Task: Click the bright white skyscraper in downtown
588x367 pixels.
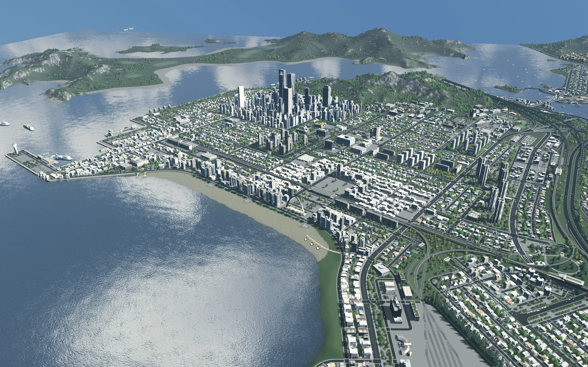Action: 241,97
